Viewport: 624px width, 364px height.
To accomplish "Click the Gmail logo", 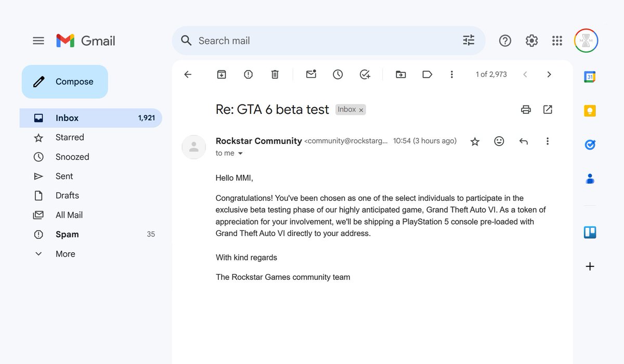I will [86, 41].
